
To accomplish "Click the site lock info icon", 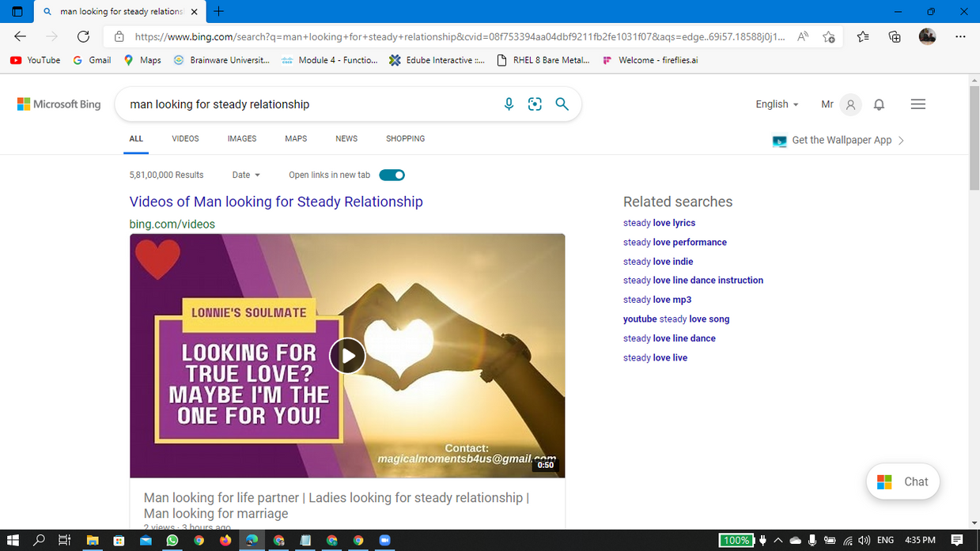I will pyautogui.click(x=119, y=36).
